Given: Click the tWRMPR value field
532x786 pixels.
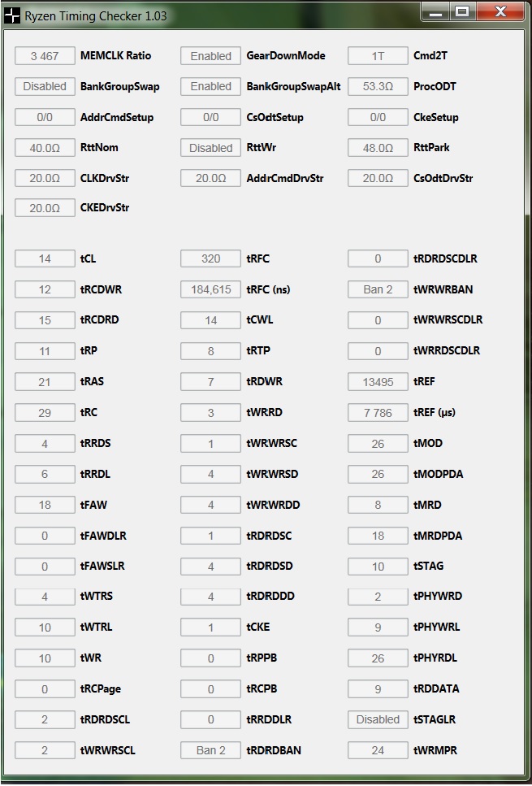Looking at the screenshot, I should coord(378,750).
